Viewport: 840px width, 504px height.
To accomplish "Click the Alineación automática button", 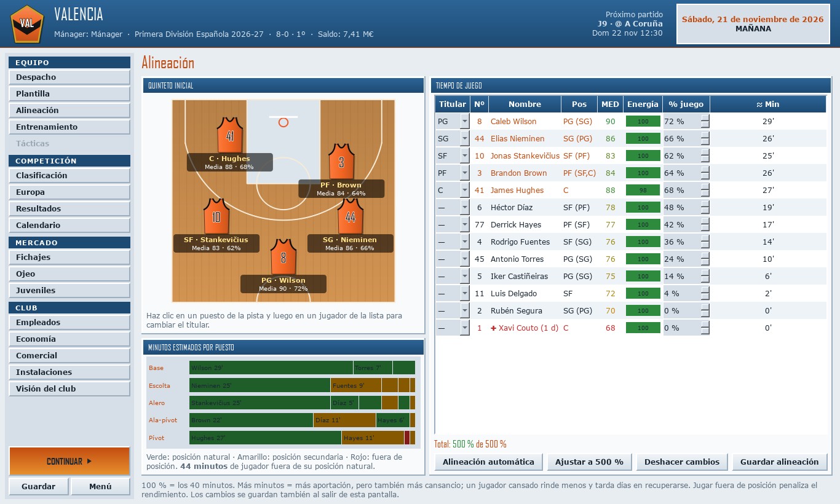I will click(488, 462).
